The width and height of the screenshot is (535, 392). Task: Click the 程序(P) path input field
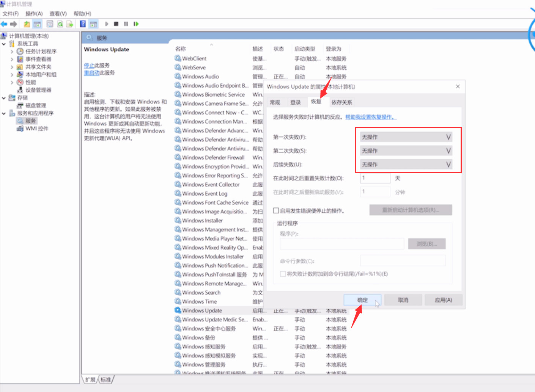pyautogui.click(x=342, y=244)
